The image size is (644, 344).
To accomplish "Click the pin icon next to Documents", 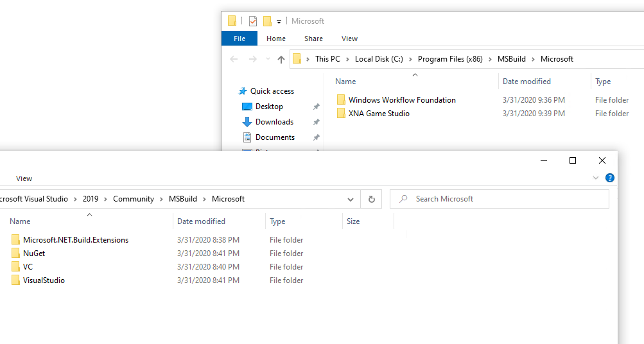I will coord(317,137).
